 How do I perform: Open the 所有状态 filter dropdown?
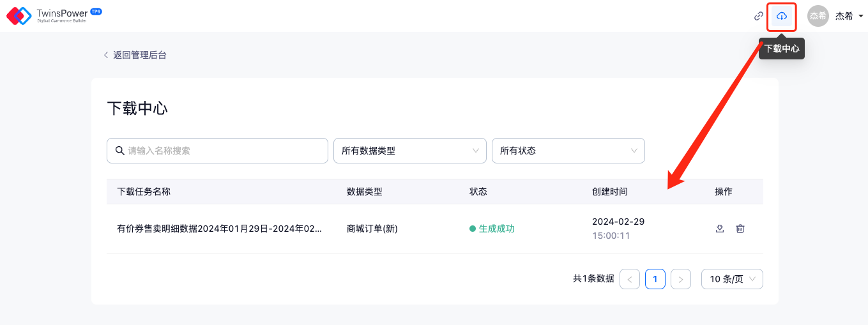coord(568,151)
